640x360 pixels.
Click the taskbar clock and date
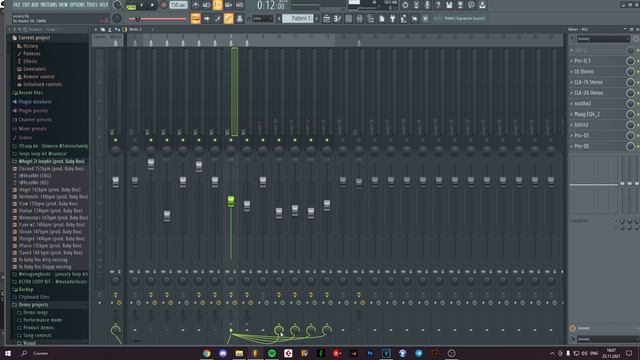click(611, 353)
